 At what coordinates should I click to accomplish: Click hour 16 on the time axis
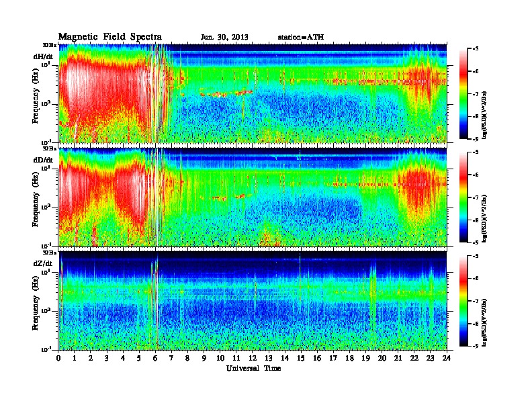(317, 358)
